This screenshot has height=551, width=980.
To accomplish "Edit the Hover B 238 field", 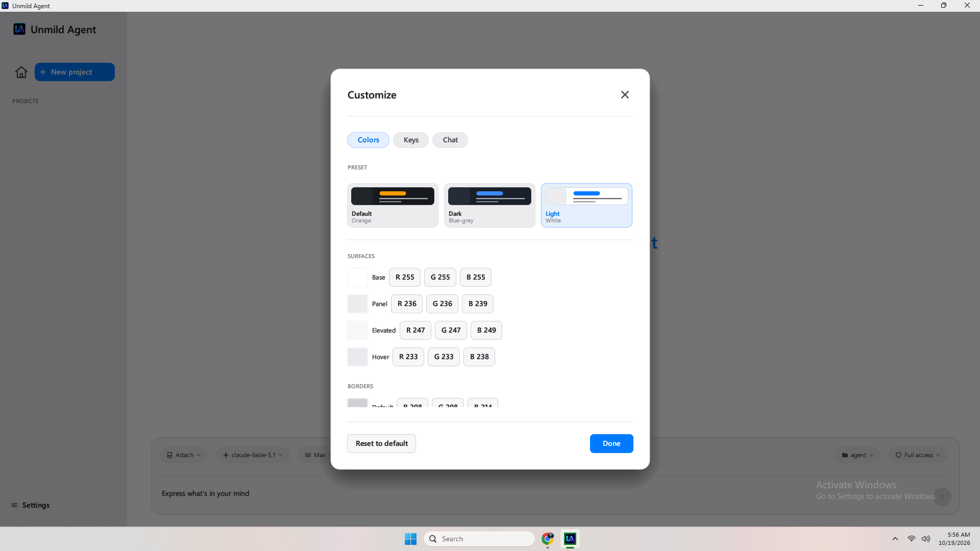I will coord(479,357).
